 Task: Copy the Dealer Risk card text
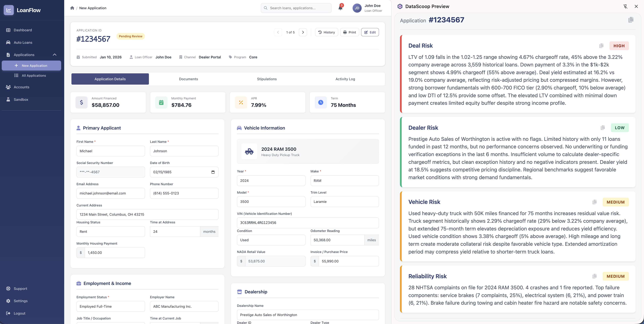[603, 128]
